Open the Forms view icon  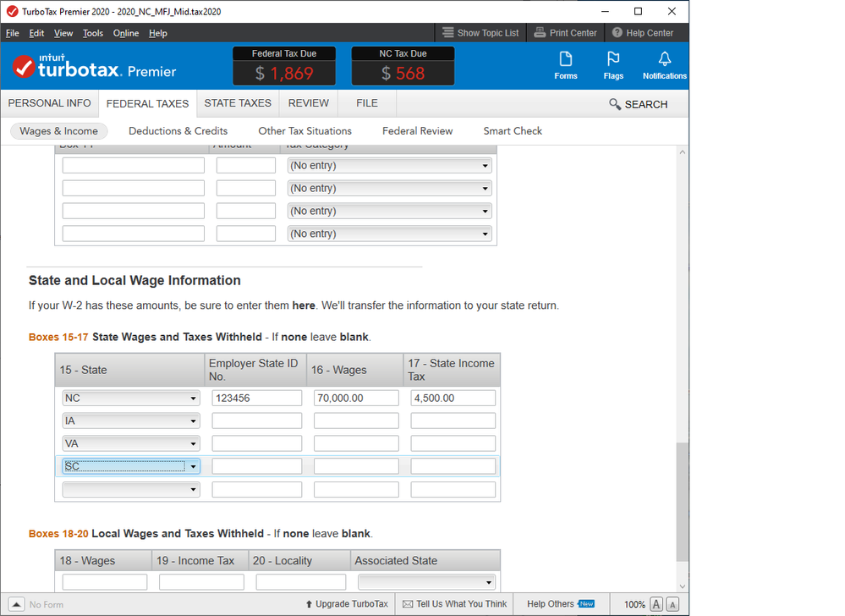click(565, 66)
